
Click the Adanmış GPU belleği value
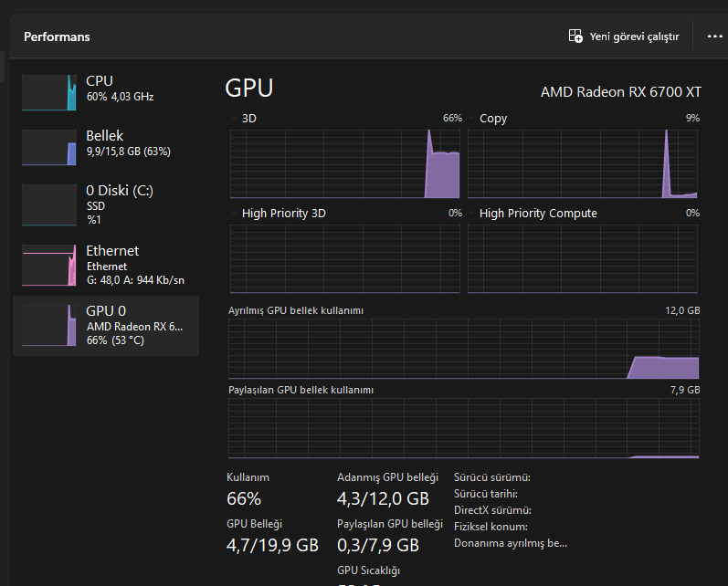click(x=383, y=498)
